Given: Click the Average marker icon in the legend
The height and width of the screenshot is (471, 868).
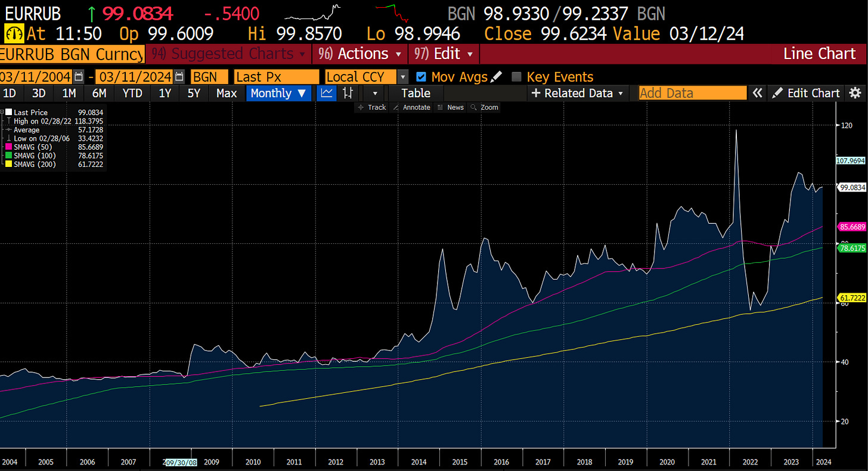Looking at the screenshot, I should pyautogui.click(x=8, y=130).
